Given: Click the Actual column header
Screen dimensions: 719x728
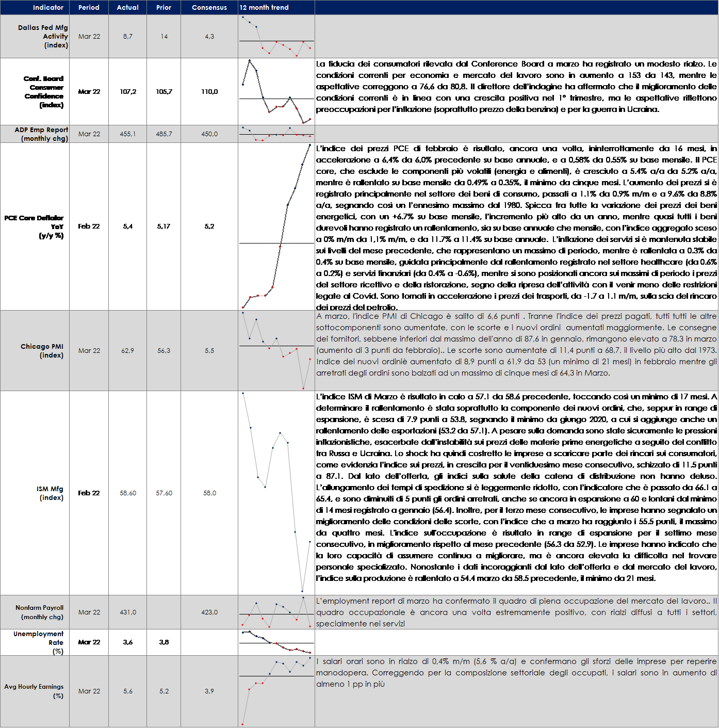Looking at the screenshot, I should coord(127,8).
